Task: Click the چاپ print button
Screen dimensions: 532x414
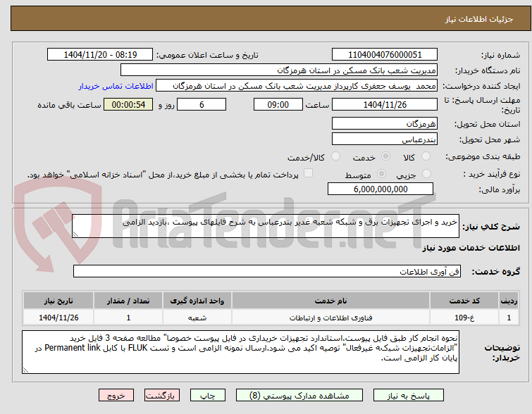Action: [208, 396]
